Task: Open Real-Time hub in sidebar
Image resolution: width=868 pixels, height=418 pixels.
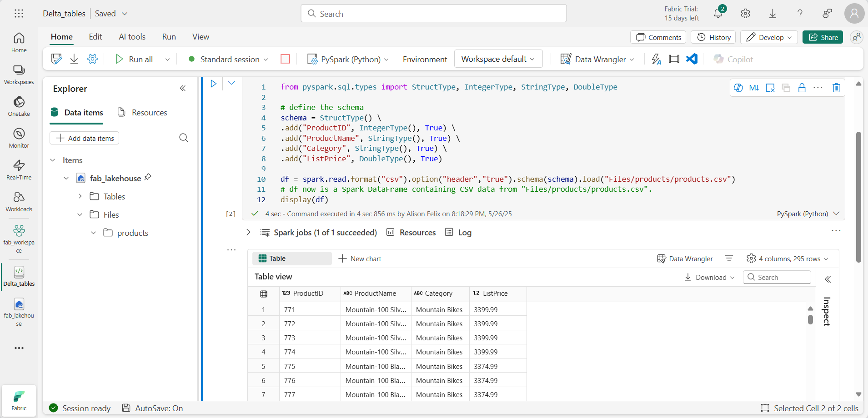Action: click(19, 170)
